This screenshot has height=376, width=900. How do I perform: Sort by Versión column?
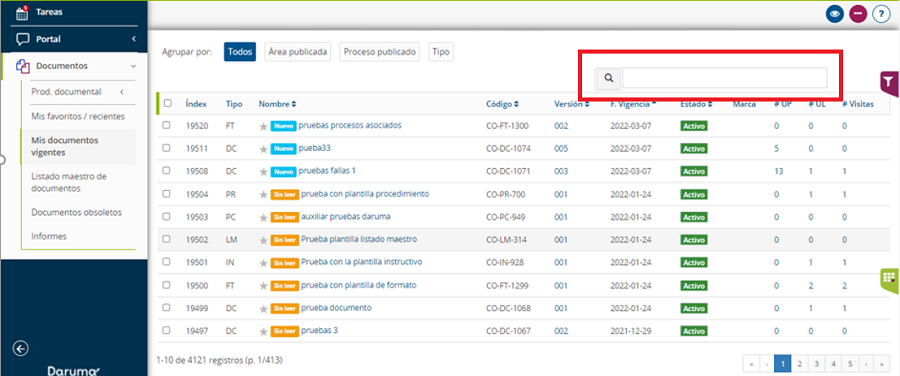pyautogui.click(x=572, y=104)
